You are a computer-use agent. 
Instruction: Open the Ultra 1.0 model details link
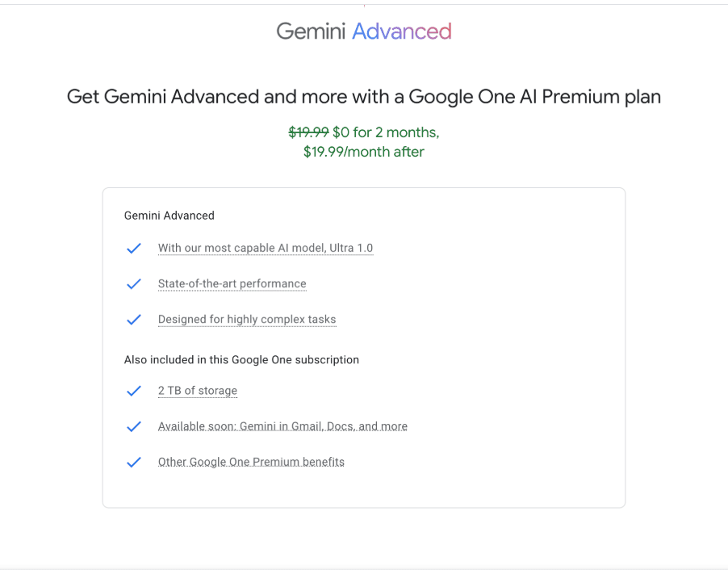(x=266, y=248)
